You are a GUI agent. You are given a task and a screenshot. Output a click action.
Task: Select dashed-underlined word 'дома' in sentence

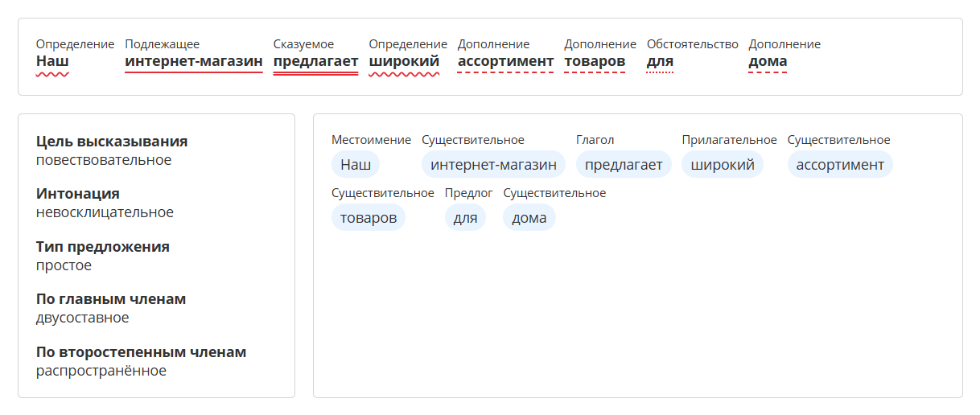click(768, 61)
